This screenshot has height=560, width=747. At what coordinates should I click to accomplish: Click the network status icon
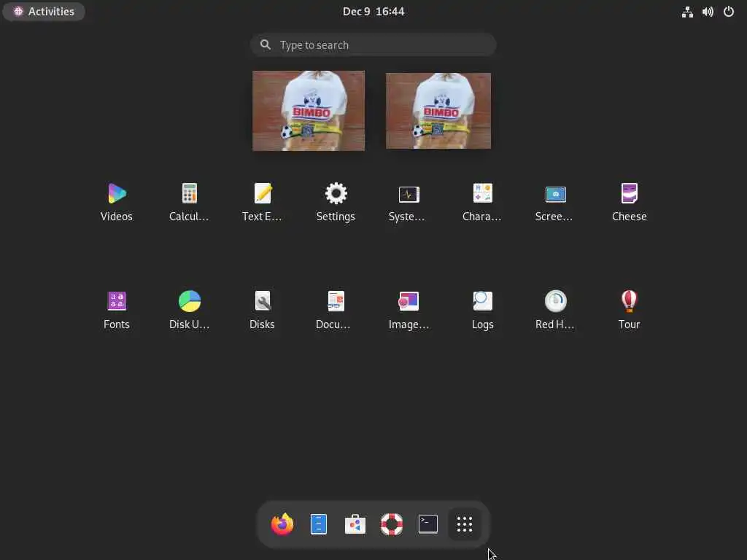point(687,12)
